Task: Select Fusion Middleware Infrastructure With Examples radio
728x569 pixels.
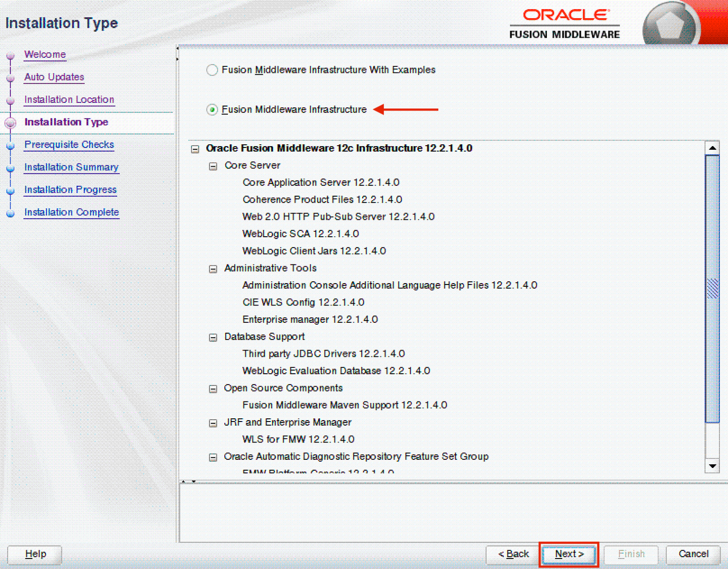Action: 212,70
